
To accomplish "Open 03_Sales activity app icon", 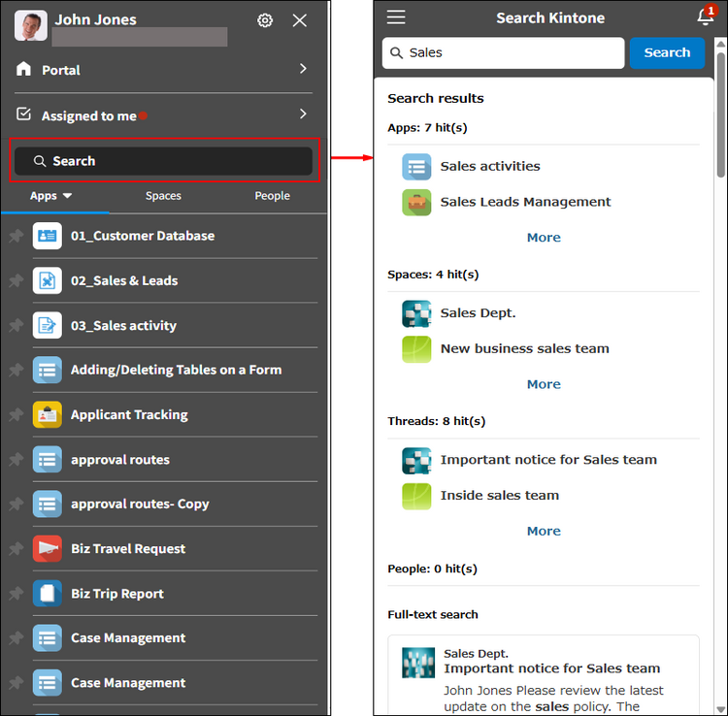I will [48, 325].
